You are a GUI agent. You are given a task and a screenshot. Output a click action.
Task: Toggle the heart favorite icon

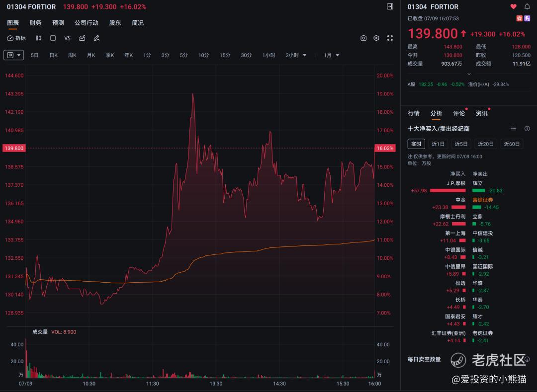pyautogui.click(x=513, y=6)
